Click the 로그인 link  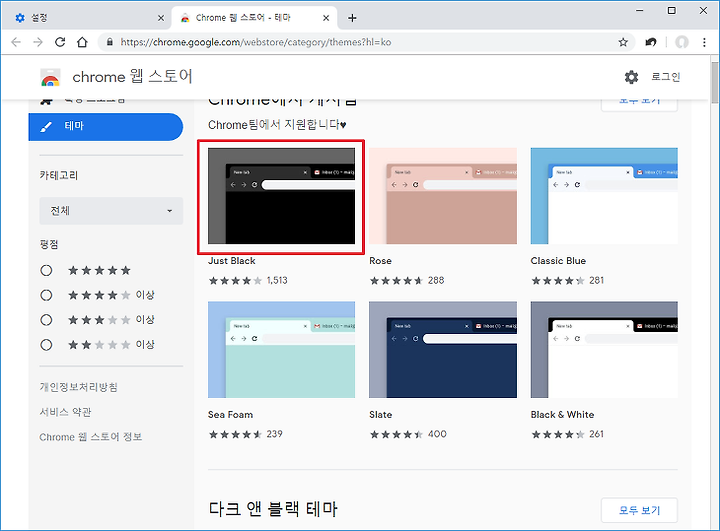665,77
